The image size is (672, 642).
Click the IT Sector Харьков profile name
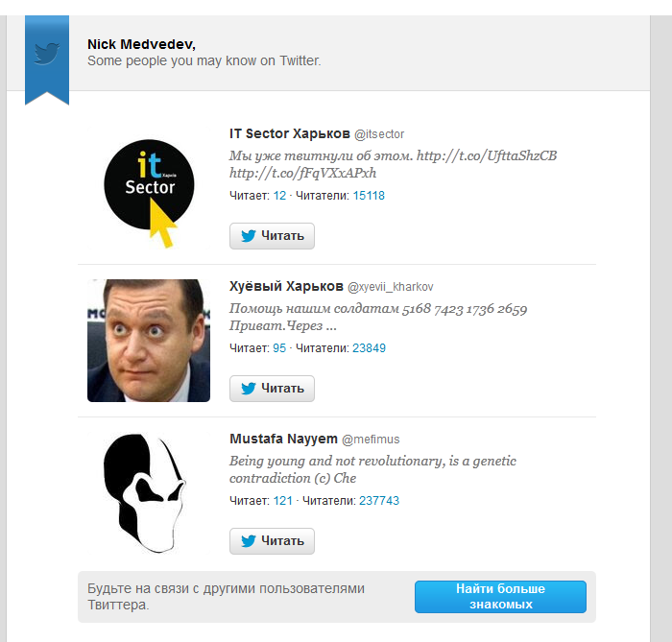290,133
